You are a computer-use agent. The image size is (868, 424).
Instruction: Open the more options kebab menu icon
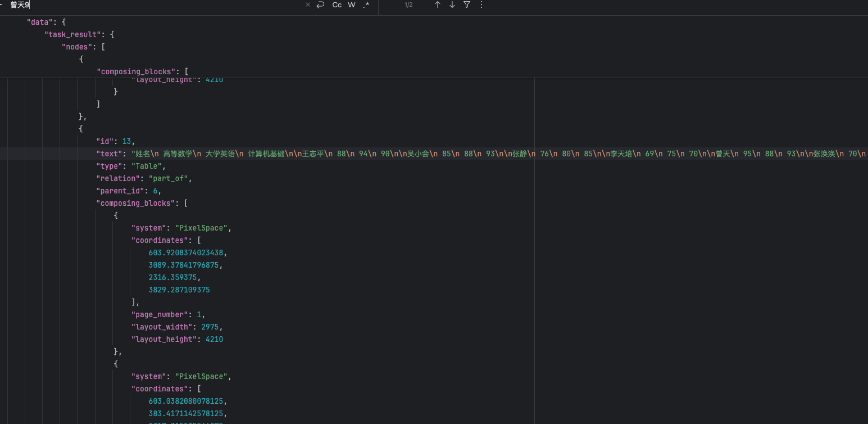click(x=481, y=5)
